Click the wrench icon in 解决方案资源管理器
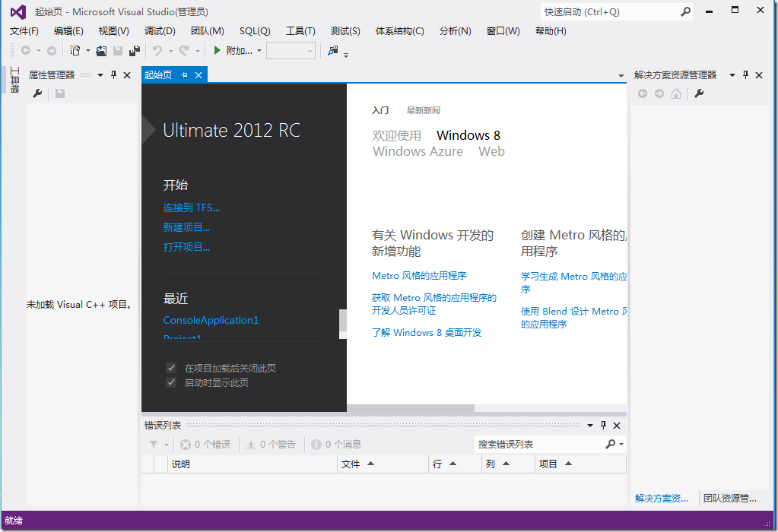This screenshot has height=532, width=778. tap(699, 93)
